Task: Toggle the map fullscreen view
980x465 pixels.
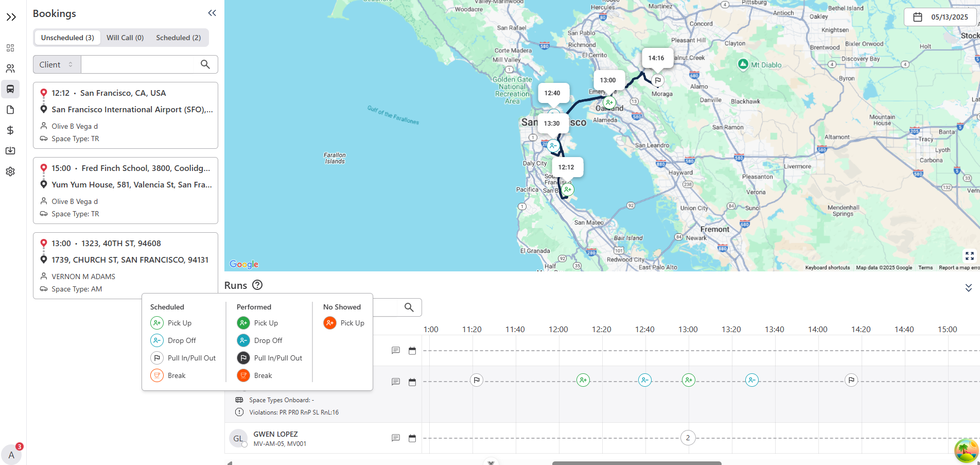Action: (969, 256)
